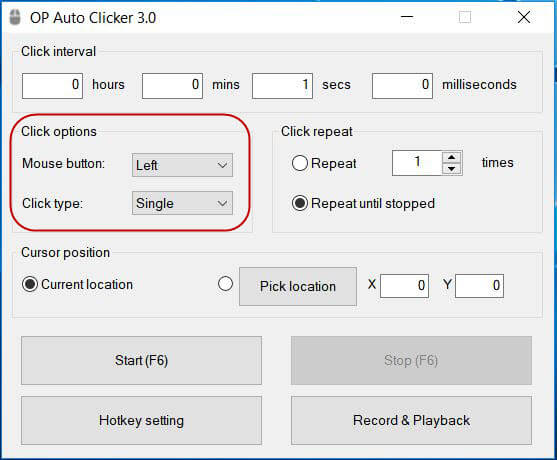
Task: Click the Stop (F6) button
Action: [411, 361]
